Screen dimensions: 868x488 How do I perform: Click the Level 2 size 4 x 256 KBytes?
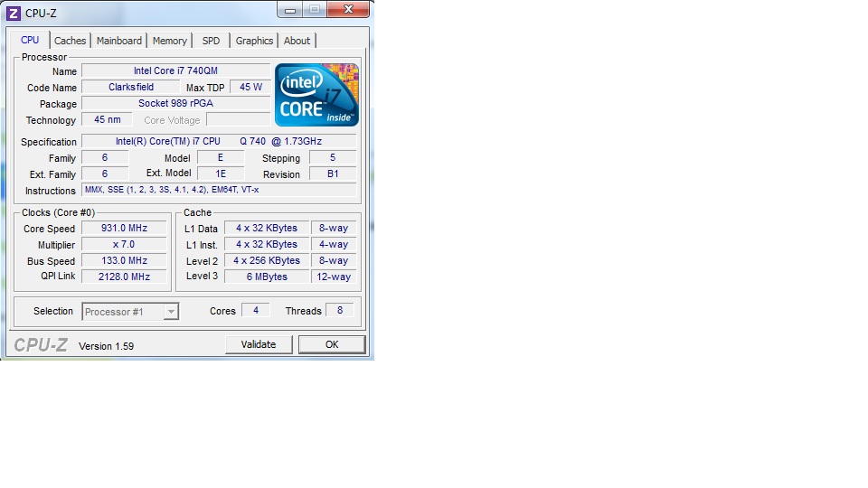coord(266,260)
